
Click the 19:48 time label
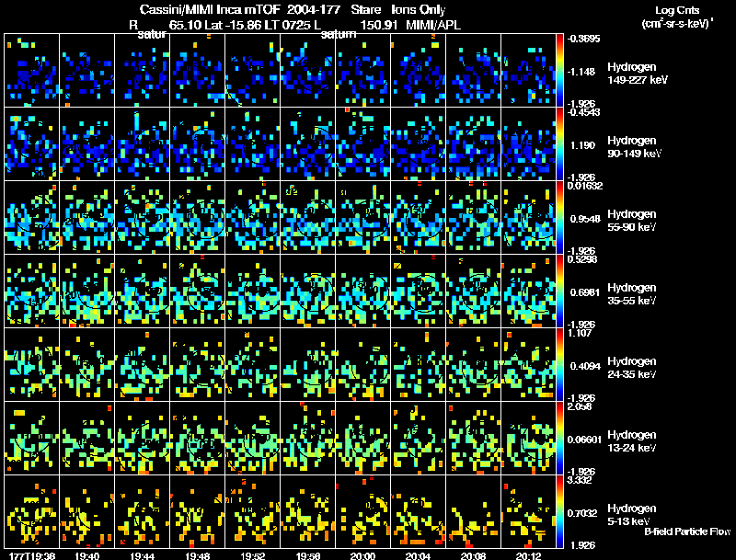click(197, 555)
